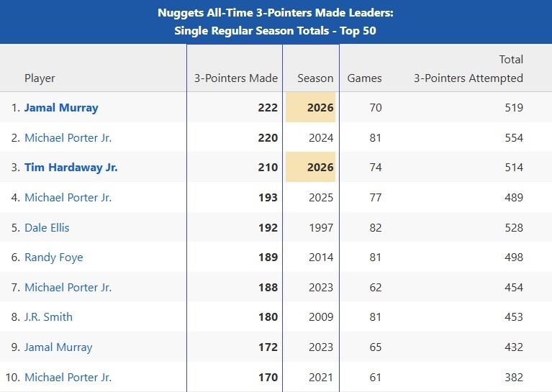Screen dimensions: 552x392
Task: Open Dale Ellis player link
Action: pos(47,228)
